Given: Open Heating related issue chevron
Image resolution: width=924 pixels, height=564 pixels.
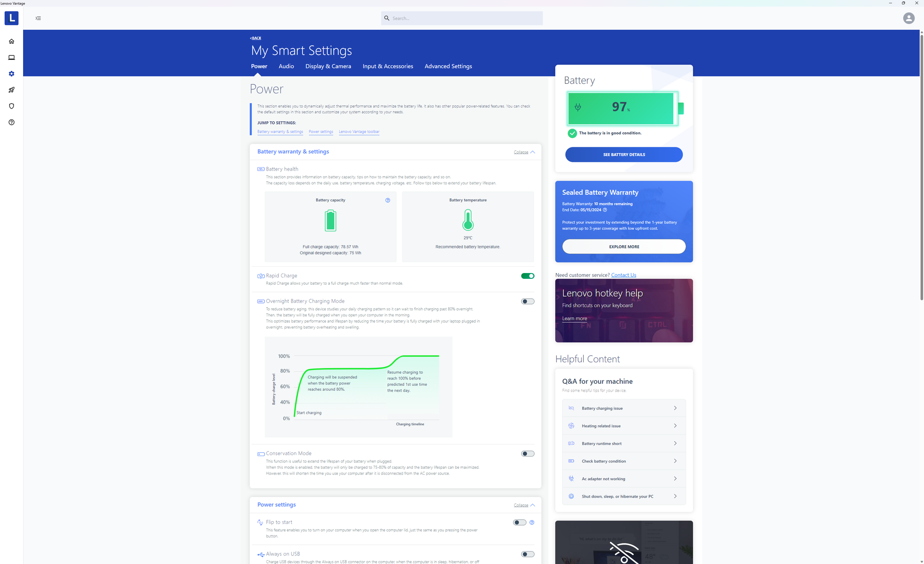Looking at the screenshot, I should pos(675,426).
